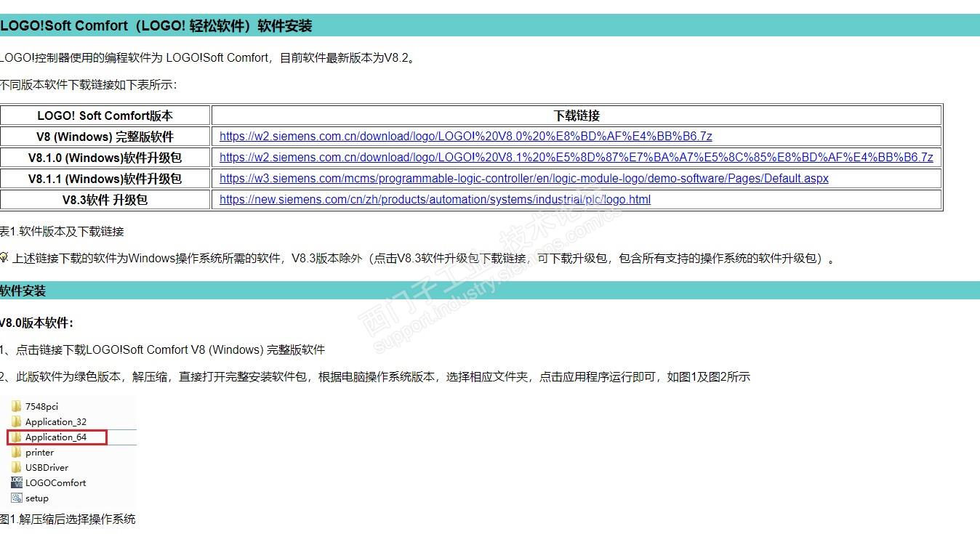Click the USBDriver folder icon
The width and height of the screenshot is (980, 534).
pyautogui.click(x=16, y=467)
